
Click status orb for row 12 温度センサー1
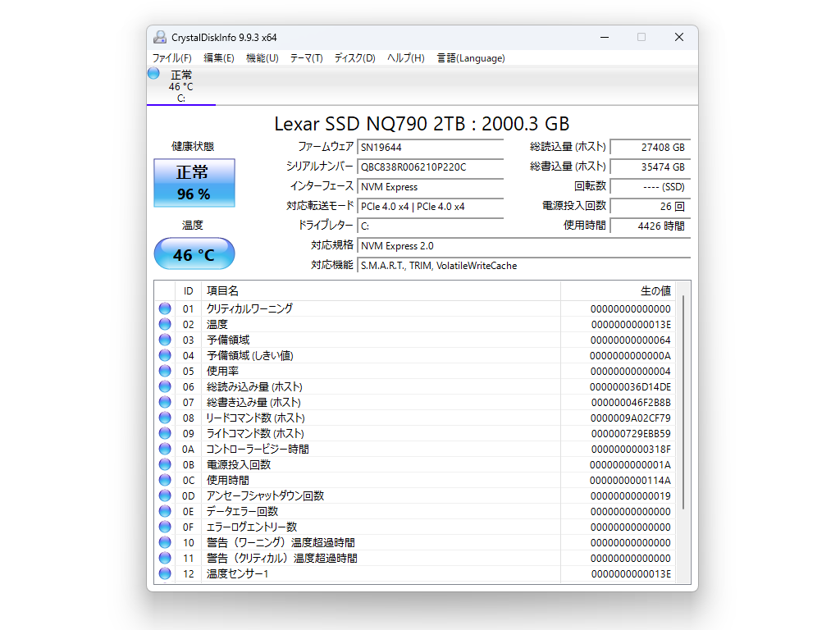coord(165,573)
